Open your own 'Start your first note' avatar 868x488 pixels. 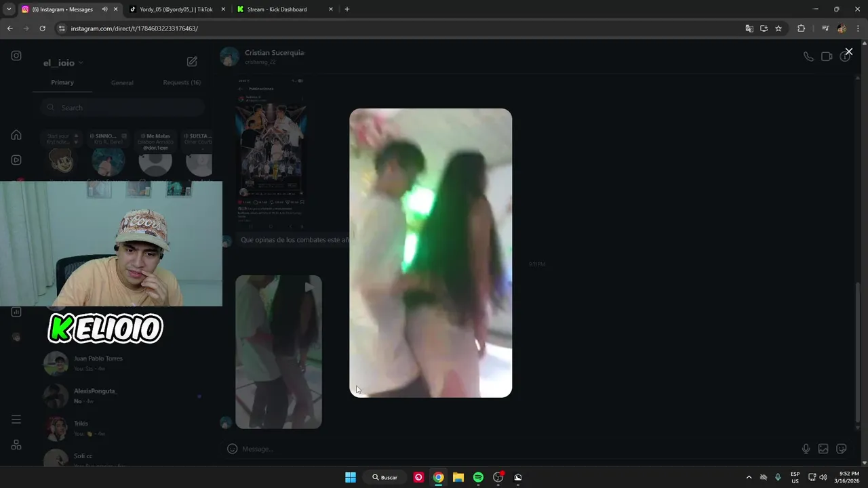tap(61, 161)
